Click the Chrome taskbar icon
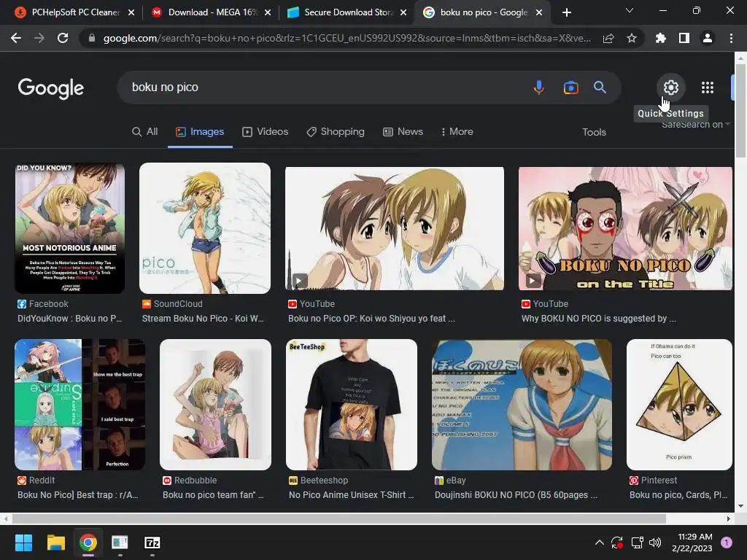 click(x=88, y=542)
